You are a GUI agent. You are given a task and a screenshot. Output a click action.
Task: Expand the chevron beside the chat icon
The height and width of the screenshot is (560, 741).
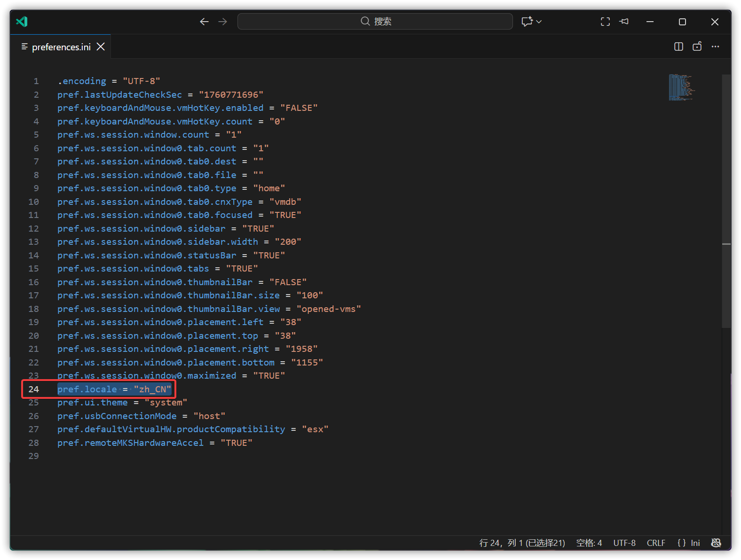click(x=539, y=22)
